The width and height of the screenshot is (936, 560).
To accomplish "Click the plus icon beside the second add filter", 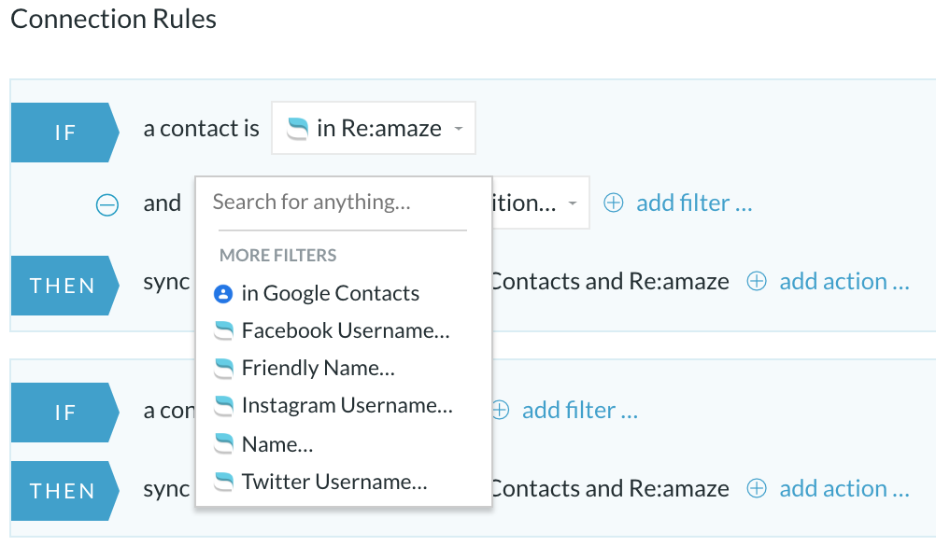I will (x=501, y=410).
